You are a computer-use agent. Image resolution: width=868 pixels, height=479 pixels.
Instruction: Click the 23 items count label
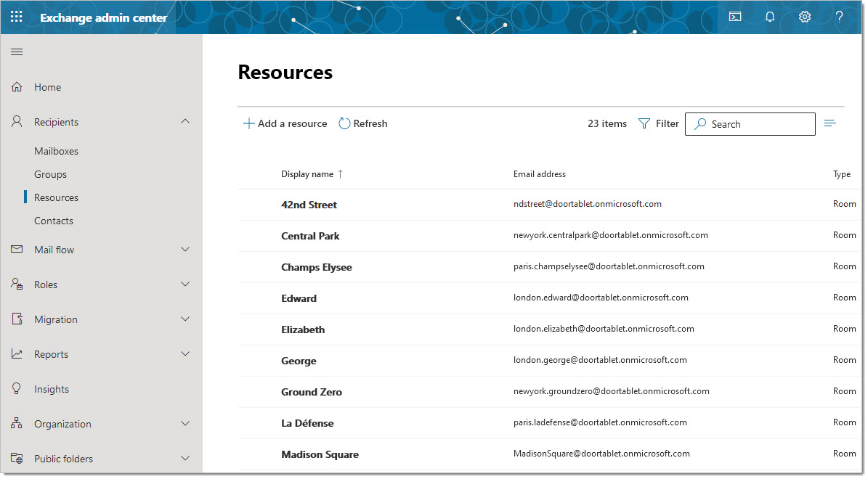pyautogui.click(x=609, y=124)
